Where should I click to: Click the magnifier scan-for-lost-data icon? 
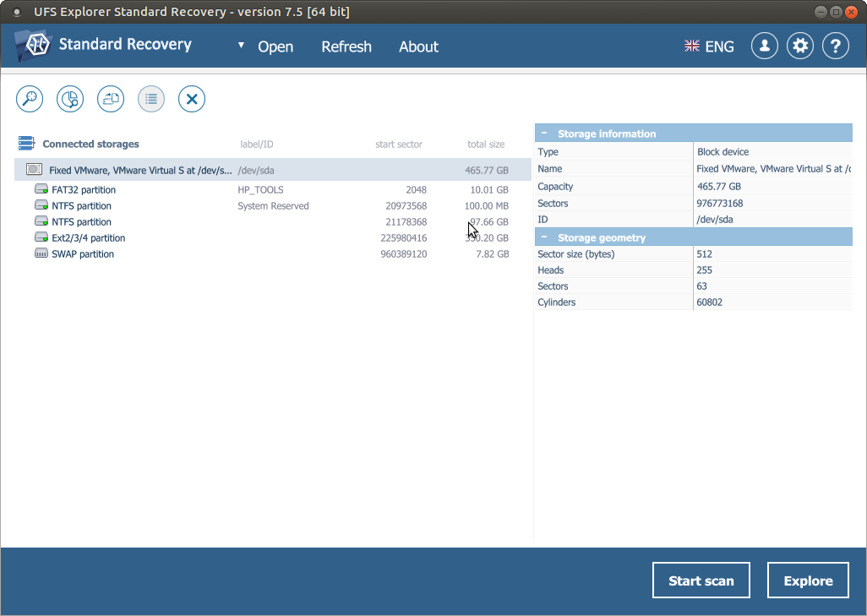[30, 99]
